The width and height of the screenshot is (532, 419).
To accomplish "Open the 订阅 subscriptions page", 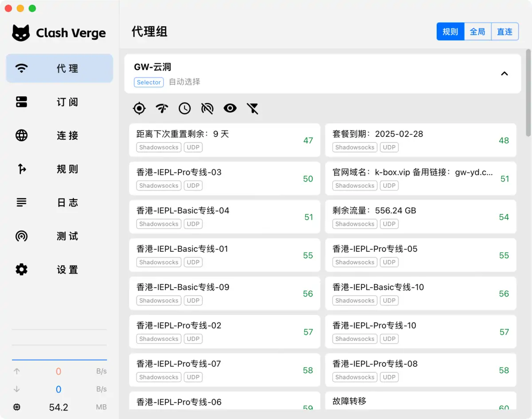I will click(x=59, y=102).
